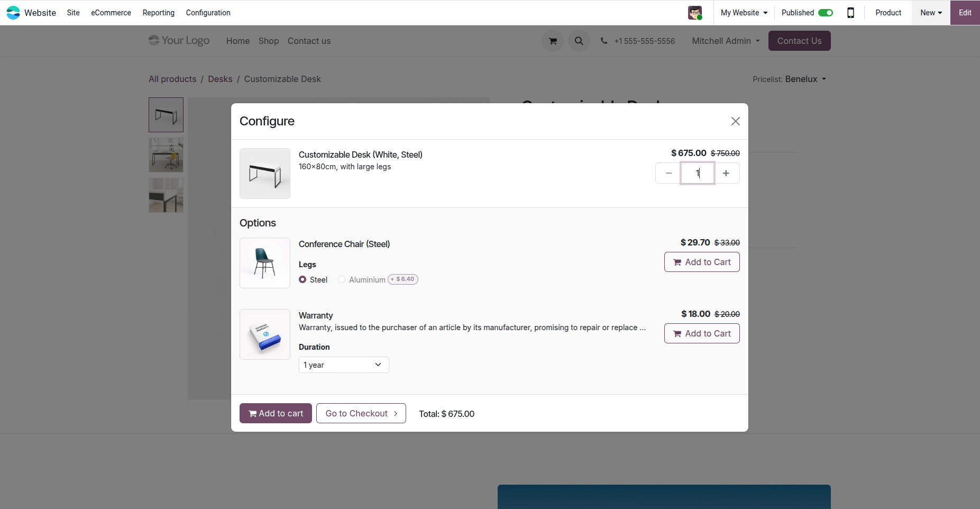
Task: Select the second office desk thumbnail
Action: 166,155
